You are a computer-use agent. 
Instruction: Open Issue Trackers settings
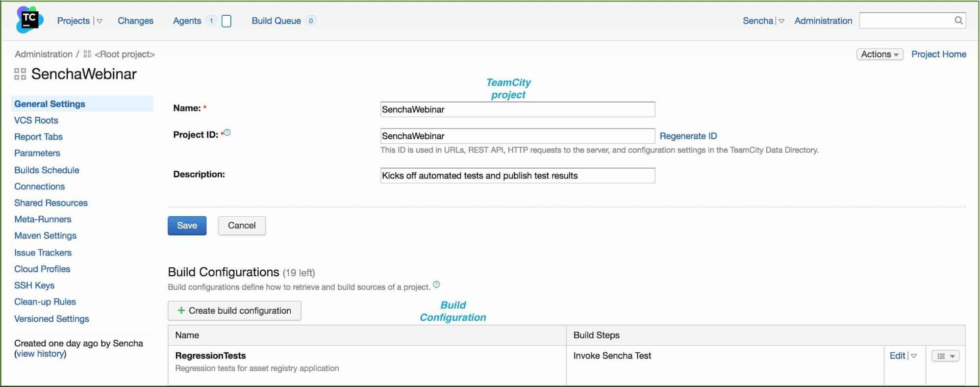coord(43,253)
